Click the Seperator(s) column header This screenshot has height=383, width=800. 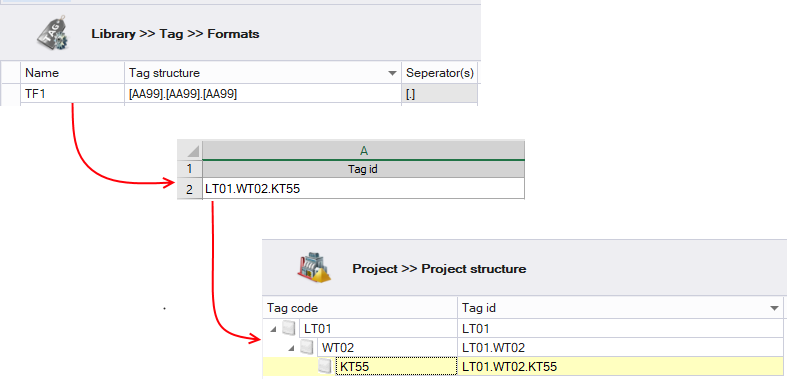coord(440,73)
